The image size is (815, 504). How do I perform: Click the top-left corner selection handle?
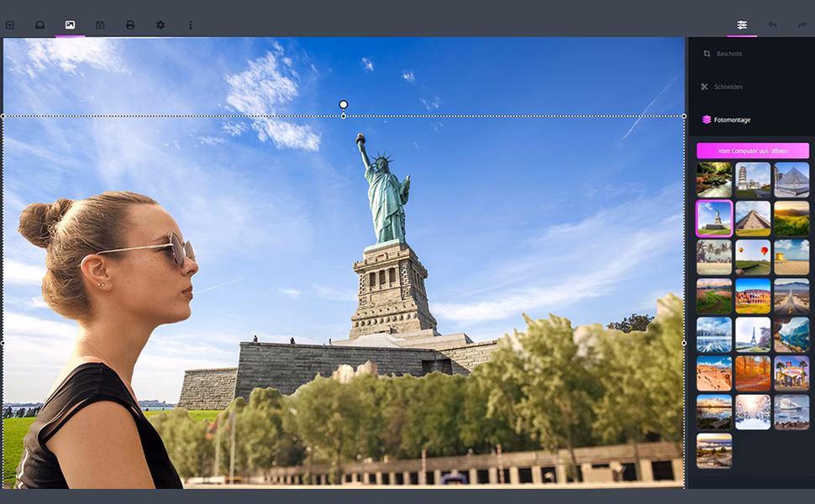(3, 117)
